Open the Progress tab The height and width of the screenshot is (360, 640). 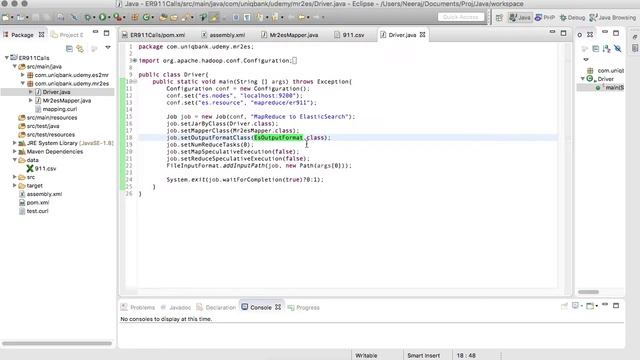click(x=304, y=307)
